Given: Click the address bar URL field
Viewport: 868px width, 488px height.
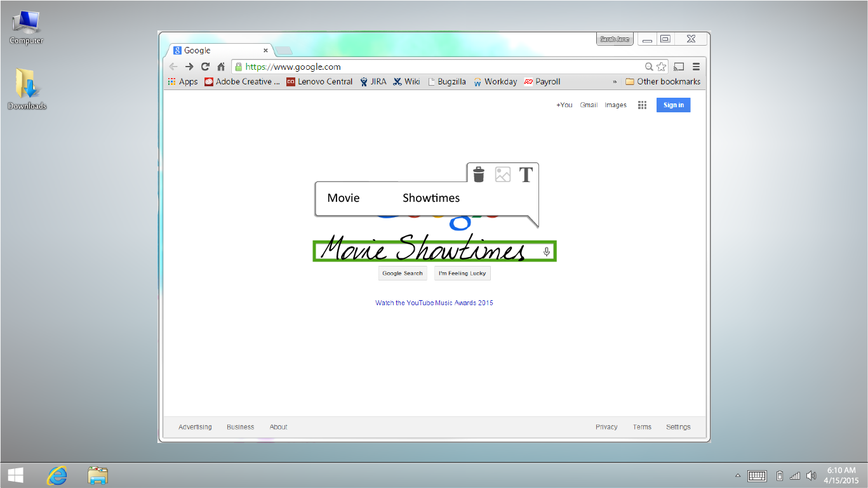Looking at the screenshot, I should pos(438,67).
